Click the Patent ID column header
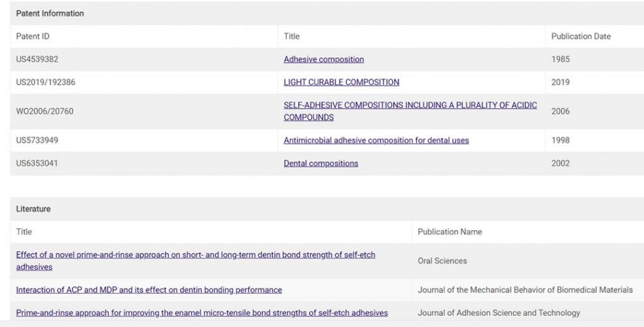644x327 pixels. point(33,36)
